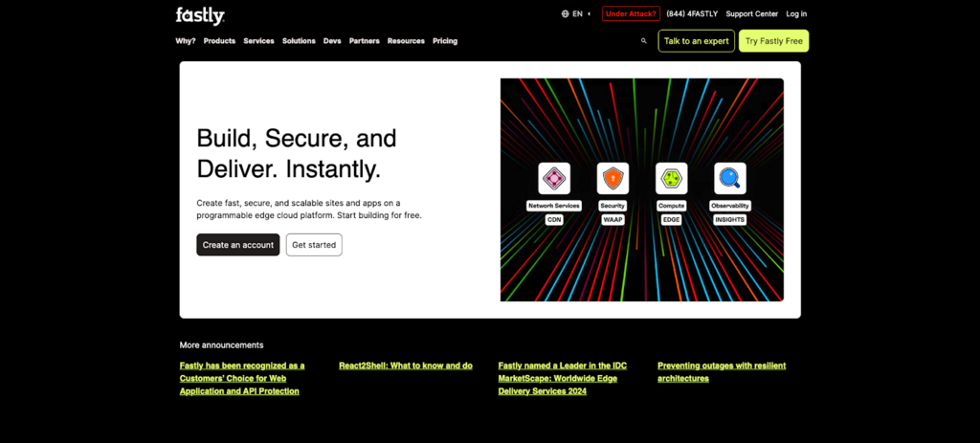Expand the Why? navigation item
980x443 pixels.
[186, 41]
